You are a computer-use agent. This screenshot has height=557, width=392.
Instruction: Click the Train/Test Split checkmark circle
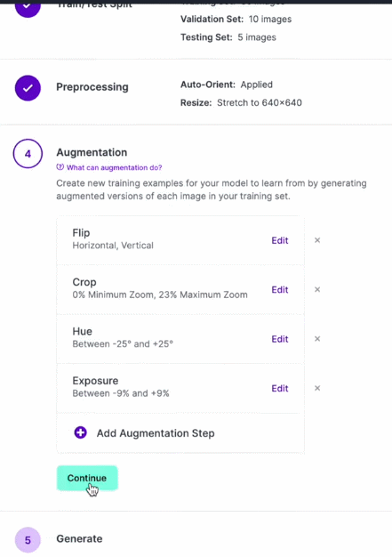click(28, 7)
